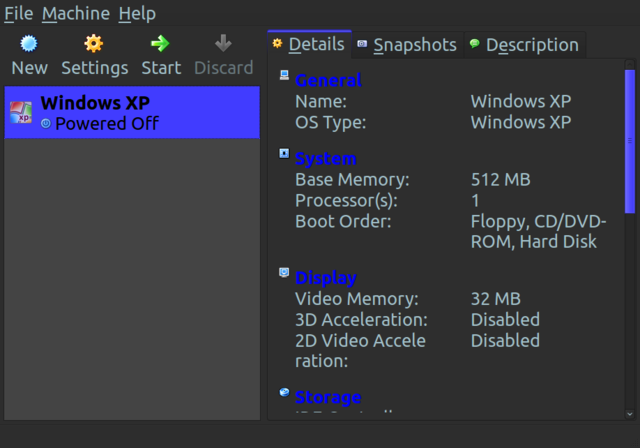Click the details pane vertical scrollbar thumb

point(630,141)
